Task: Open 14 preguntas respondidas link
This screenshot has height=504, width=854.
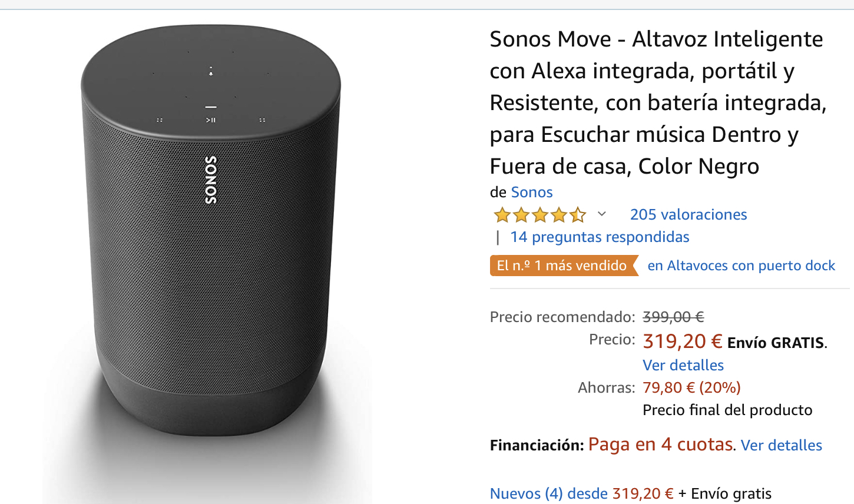Action: pyautogui.click(x=600, y=237)
